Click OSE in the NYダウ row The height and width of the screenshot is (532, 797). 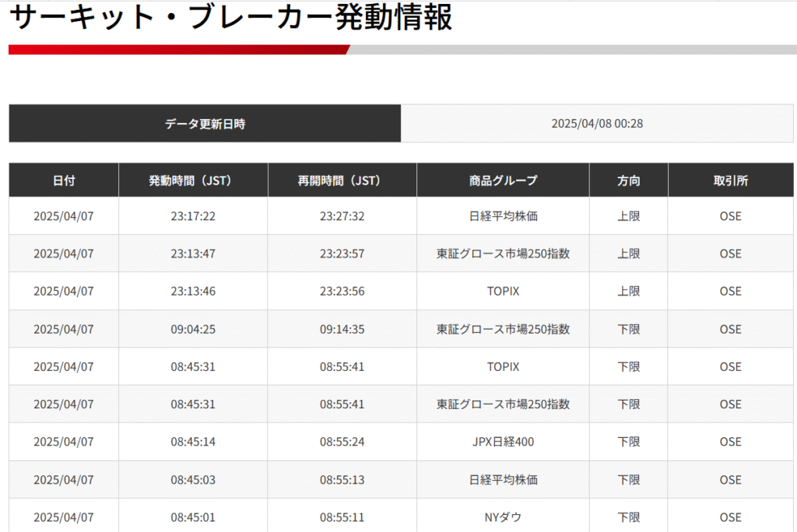click(x=730, y=517)
